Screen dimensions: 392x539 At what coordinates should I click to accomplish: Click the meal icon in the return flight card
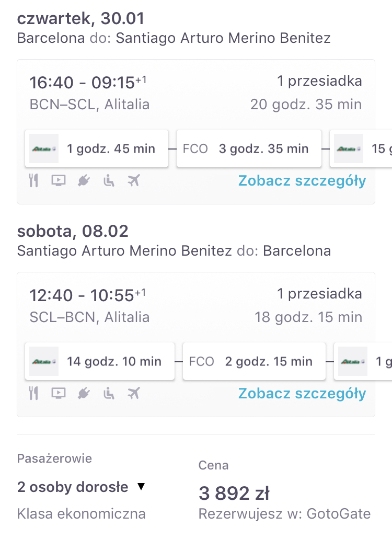pos(33,393)
